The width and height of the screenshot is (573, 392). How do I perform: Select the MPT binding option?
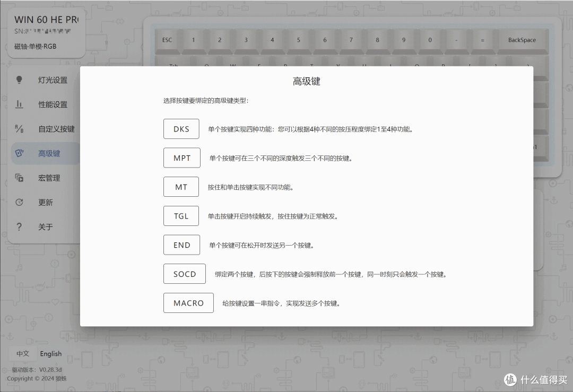[x=181, y=158]
